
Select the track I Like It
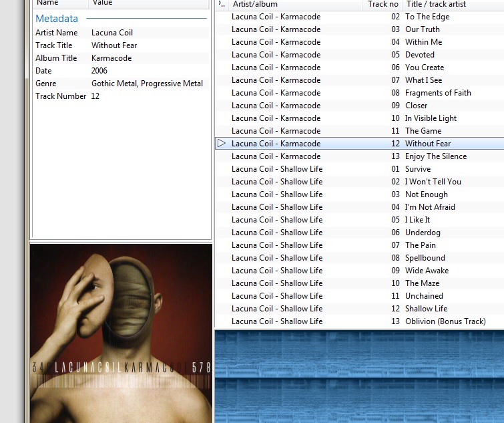pos(359,220)
